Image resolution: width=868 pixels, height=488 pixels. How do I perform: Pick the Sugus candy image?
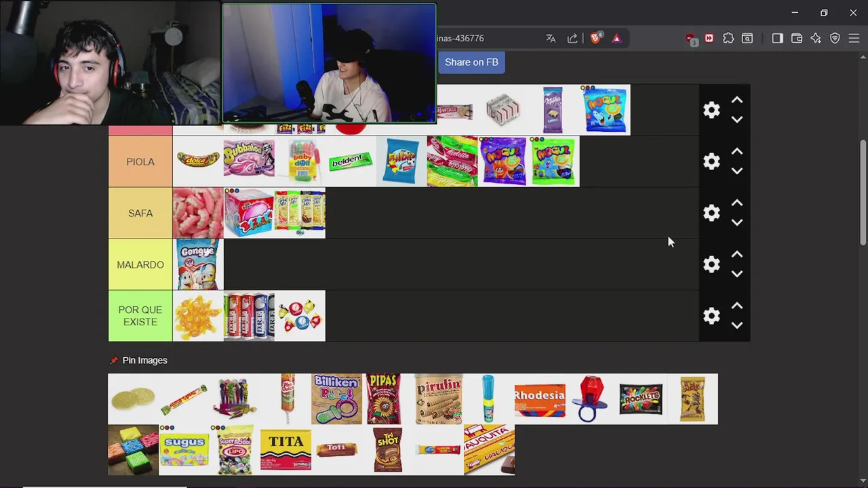click(184, 450)
